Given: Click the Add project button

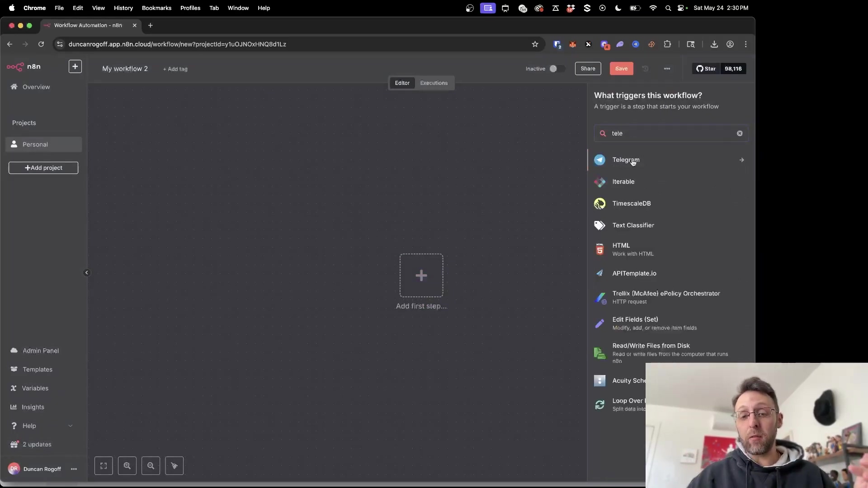Looking at the screenshot, I should click(x=43, y=168).
